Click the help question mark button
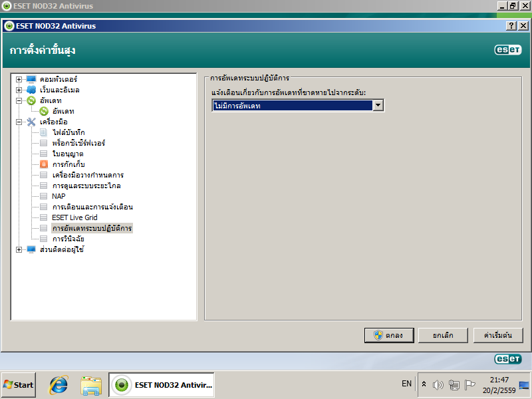Screen dimensions: 532x399 click(x=511, y=26)
